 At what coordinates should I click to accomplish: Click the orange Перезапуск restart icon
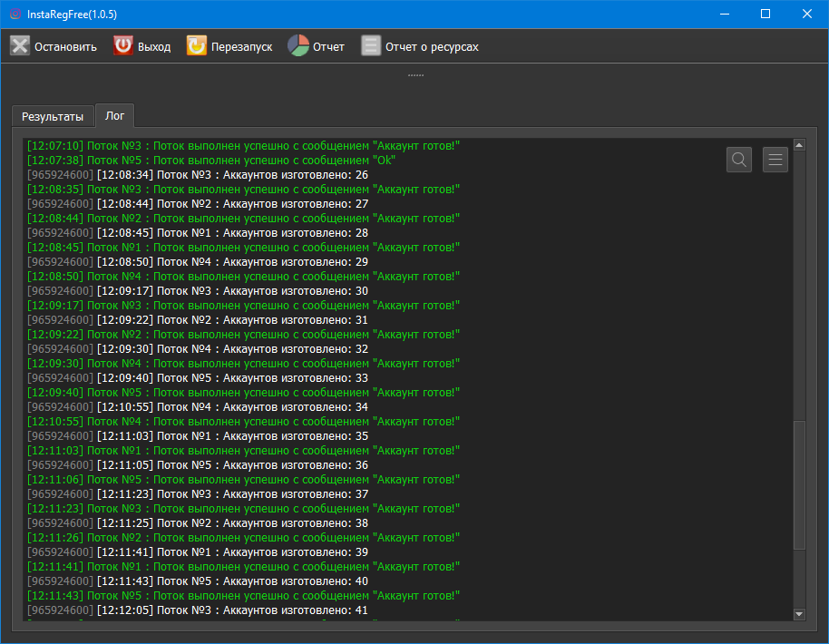pyautogui.click(x=196, y=46)
